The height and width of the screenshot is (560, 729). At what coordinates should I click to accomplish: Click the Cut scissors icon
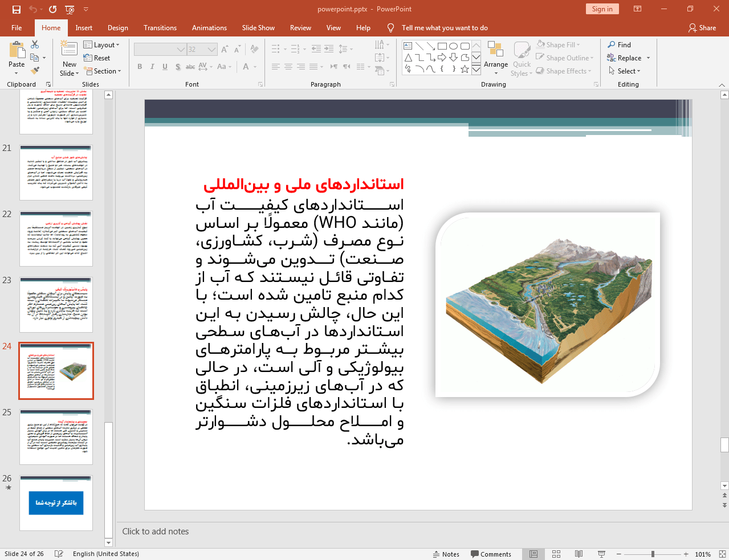click(35, 44)
